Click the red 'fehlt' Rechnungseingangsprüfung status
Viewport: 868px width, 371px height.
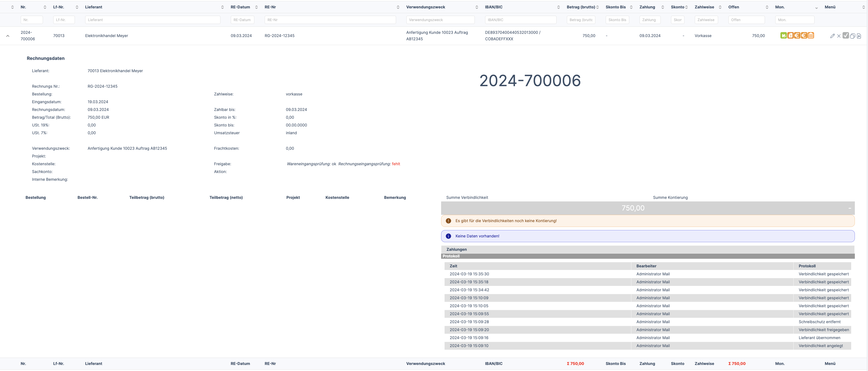(396, 164)
